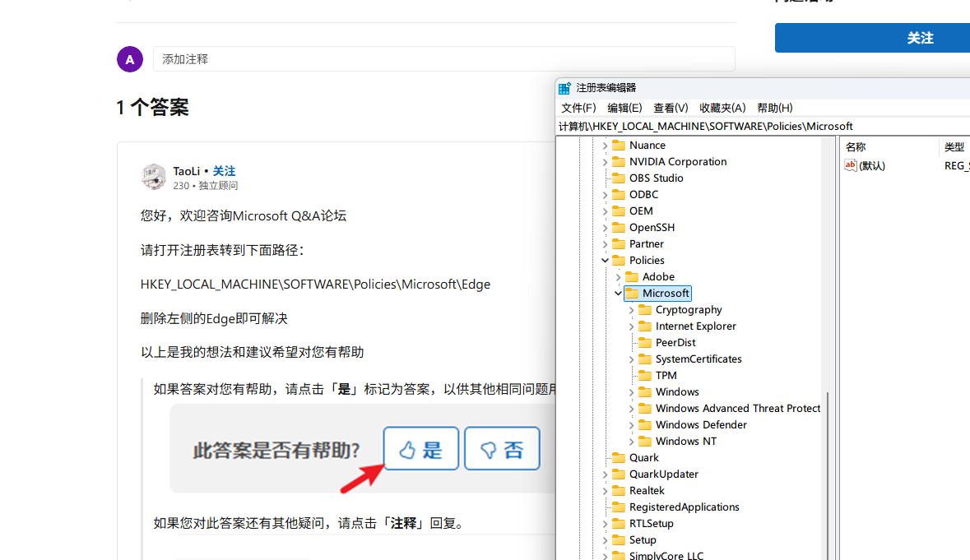The height and width of the screenshot is (560, 970).
Task: Expand the QuarkUpdater key
Action: pyautogui.click(x=605, y=474)
